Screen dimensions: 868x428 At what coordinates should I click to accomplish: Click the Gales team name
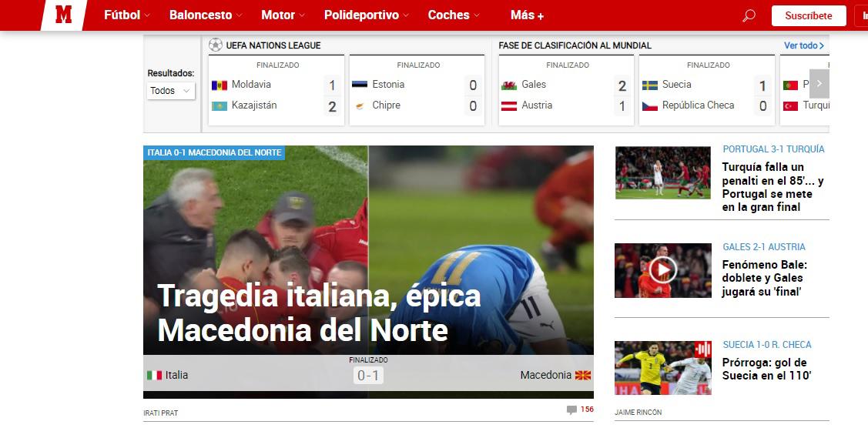point(534,85)
